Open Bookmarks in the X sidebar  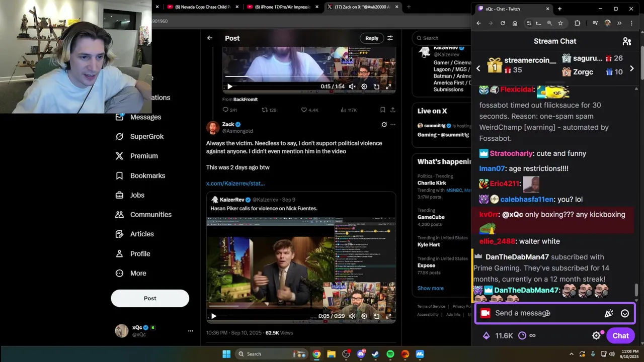(x=140, y=175)
